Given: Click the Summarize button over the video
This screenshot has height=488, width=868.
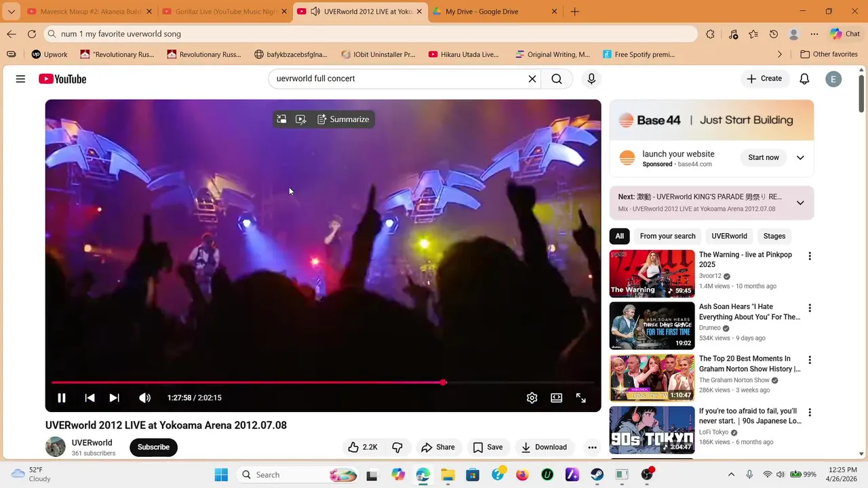Looking at the screenshot, I should (x=343, y=119).
